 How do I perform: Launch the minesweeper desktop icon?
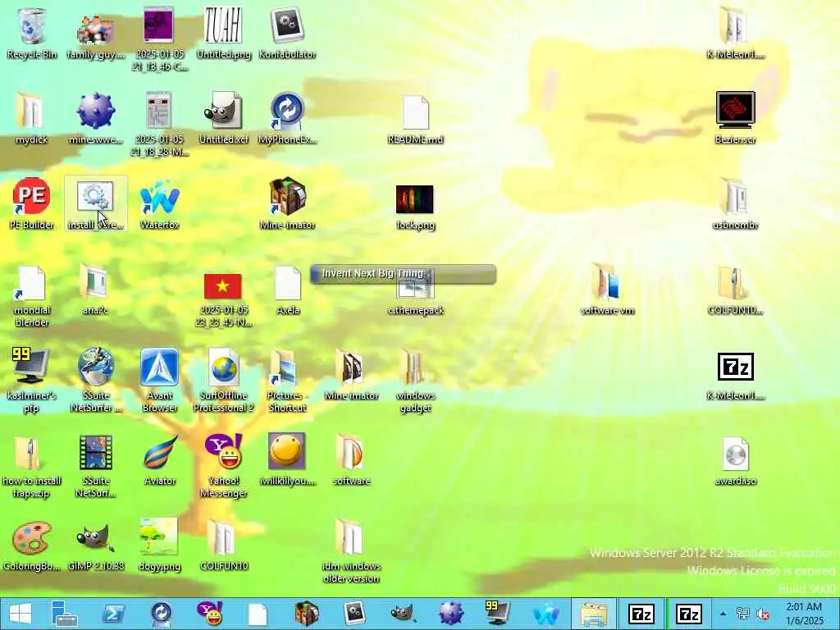(x=95, y=118)
